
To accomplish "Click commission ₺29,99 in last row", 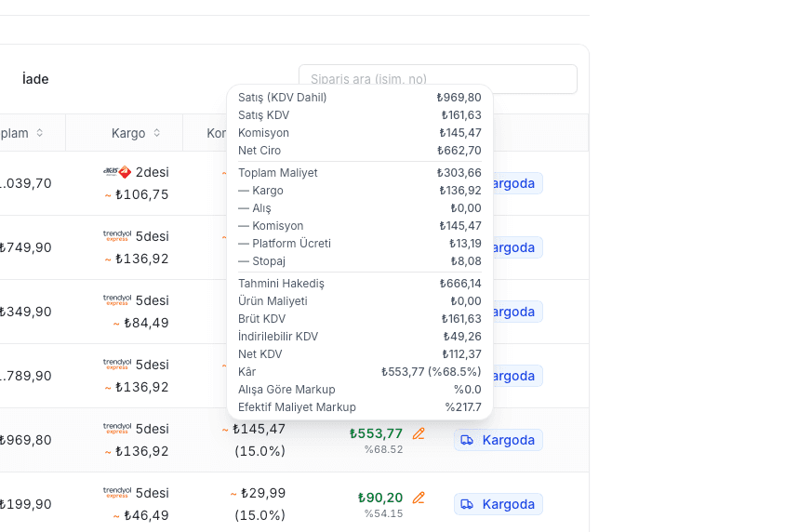I will [263, 493].
